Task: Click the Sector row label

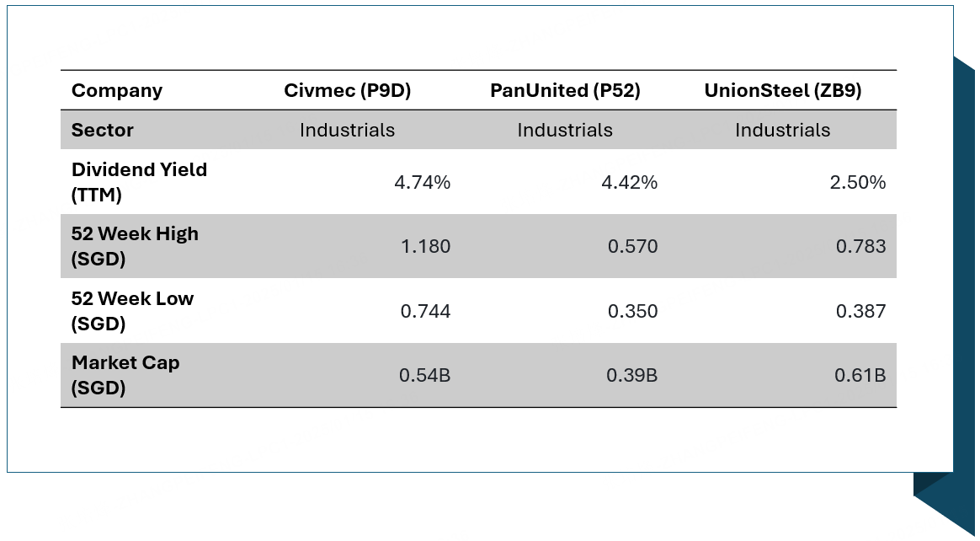Action: click(103, 131)
